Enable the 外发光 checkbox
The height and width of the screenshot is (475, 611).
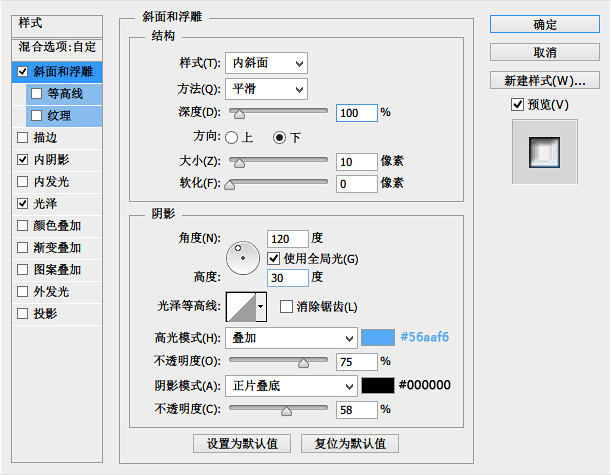pos(23,291)
